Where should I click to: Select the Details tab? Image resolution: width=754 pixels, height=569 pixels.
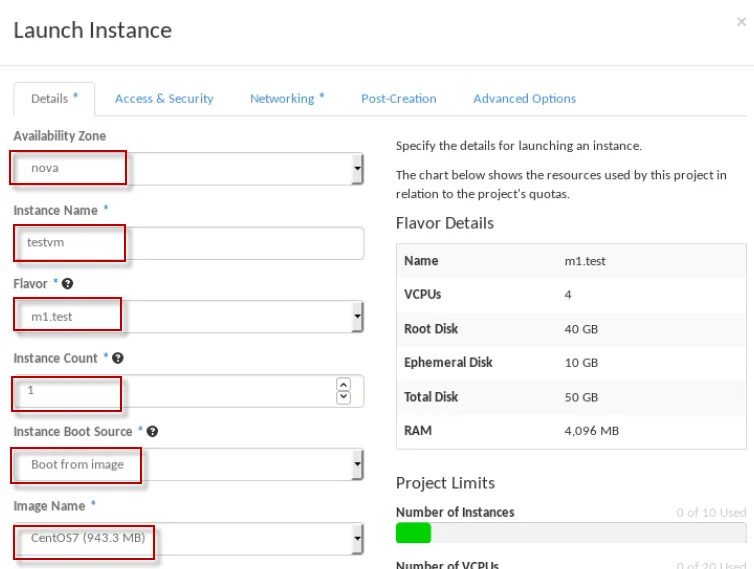pos(53,99)
